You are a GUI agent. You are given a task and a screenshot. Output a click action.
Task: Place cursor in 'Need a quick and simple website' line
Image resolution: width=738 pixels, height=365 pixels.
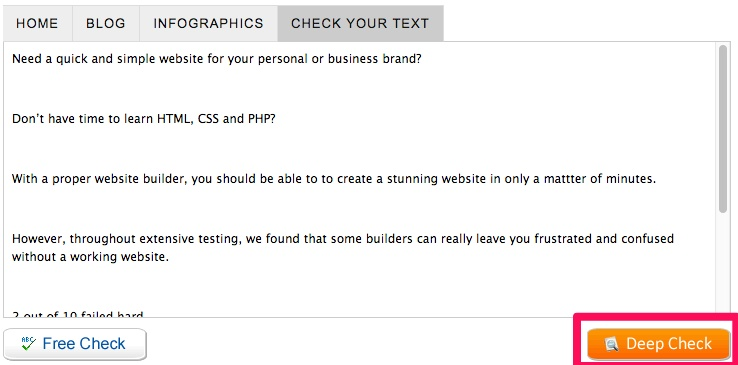pos(217,59)
